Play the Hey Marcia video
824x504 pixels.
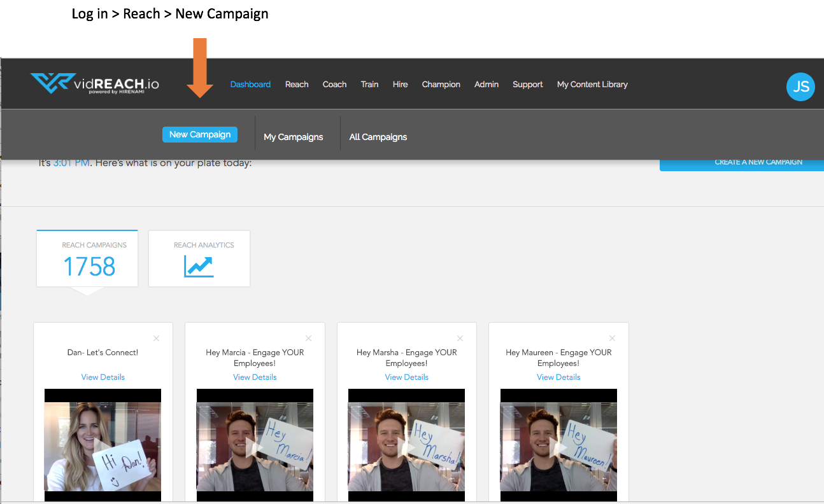tap(255, 447)
